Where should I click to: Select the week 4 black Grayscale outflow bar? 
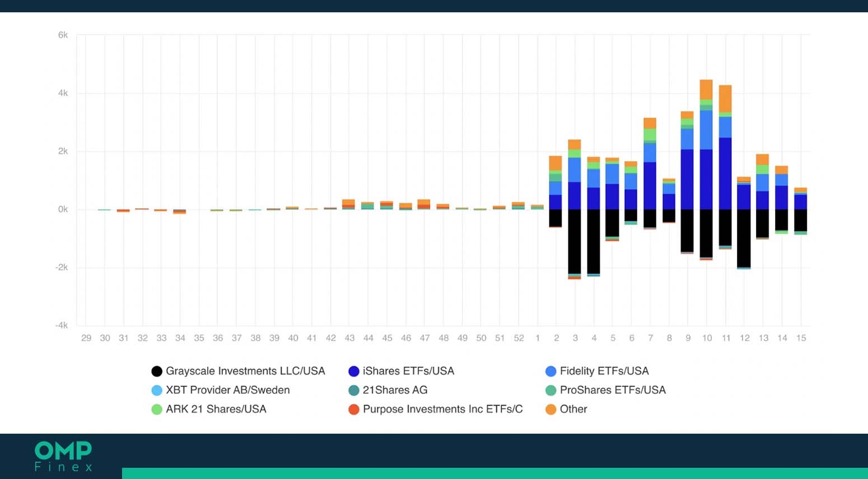594,241
